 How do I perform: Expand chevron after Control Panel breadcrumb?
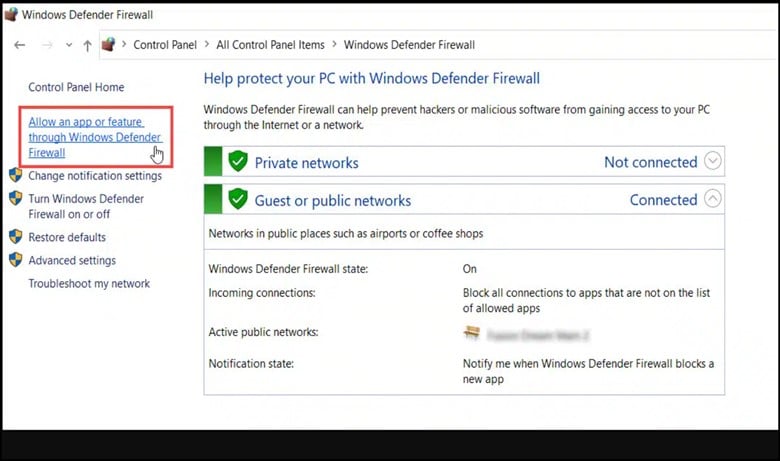pyautogui.click(x=206, y=44)
